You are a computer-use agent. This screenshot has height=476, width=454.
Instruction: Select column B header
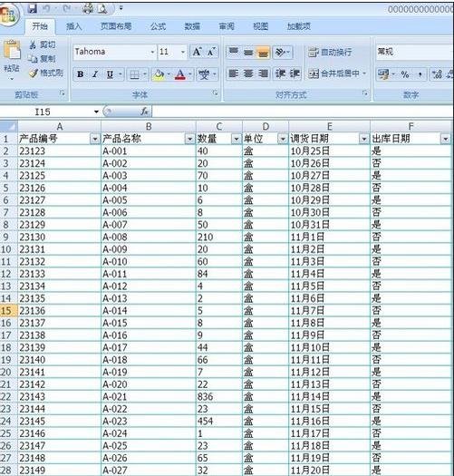149,126
